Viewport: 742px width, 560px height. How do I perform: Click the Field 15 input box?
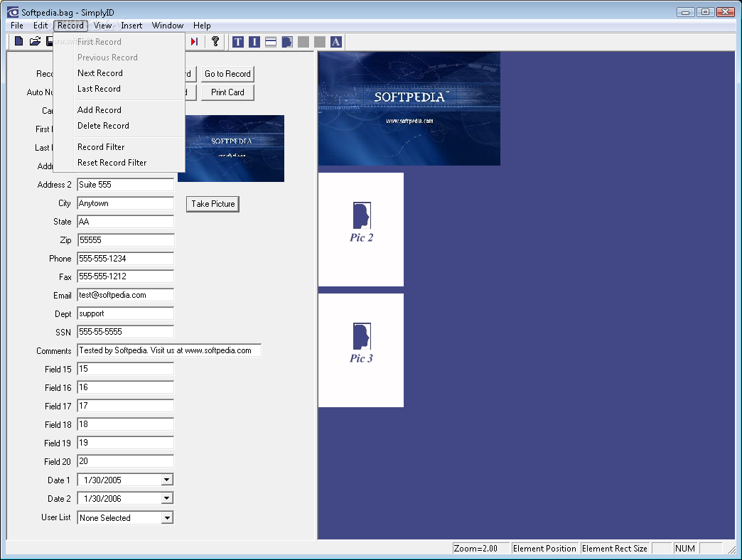pos(125,369)
